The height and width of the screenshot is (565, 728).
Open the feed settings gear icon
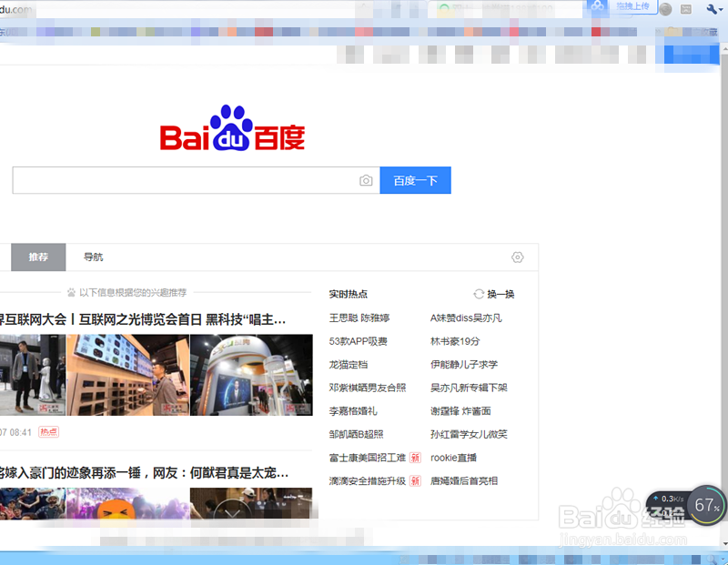(x=517, y=257)
